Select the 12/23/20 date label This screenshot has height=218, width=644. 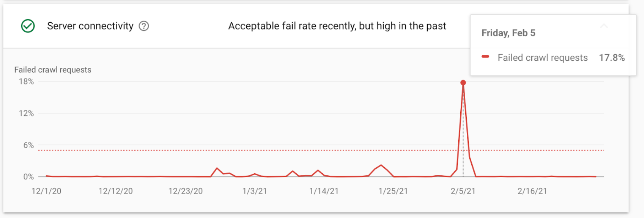point(185,191)
